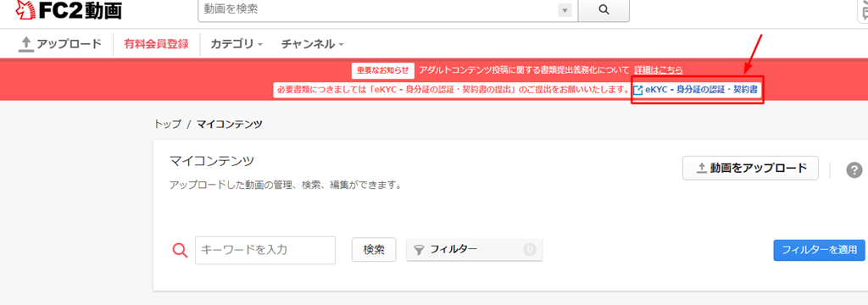Open the 詳細はこちら link
The image size is (868, 305).
coord(658,69)
